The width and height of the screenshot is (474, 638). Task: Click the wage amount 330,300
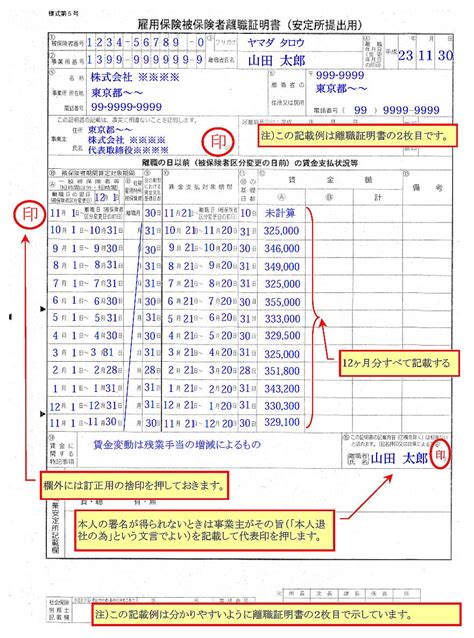(x=282, y=406)
